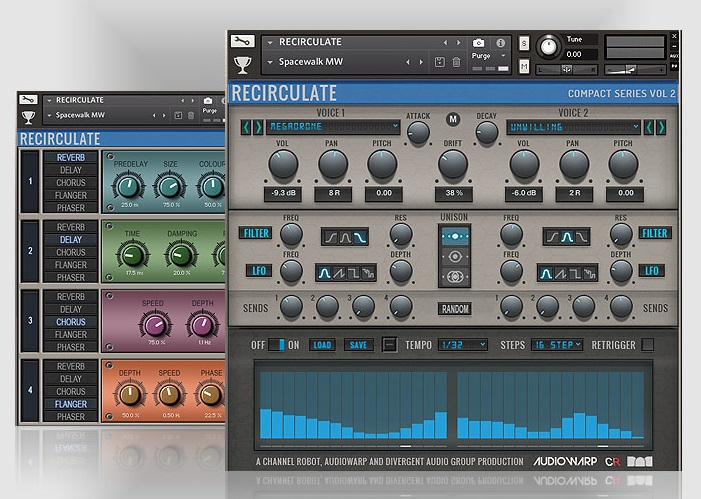Viewport: 701px width, 499px height.
Task: Go to next Voice 1 sound with right arrow
Action: [258, 127]
